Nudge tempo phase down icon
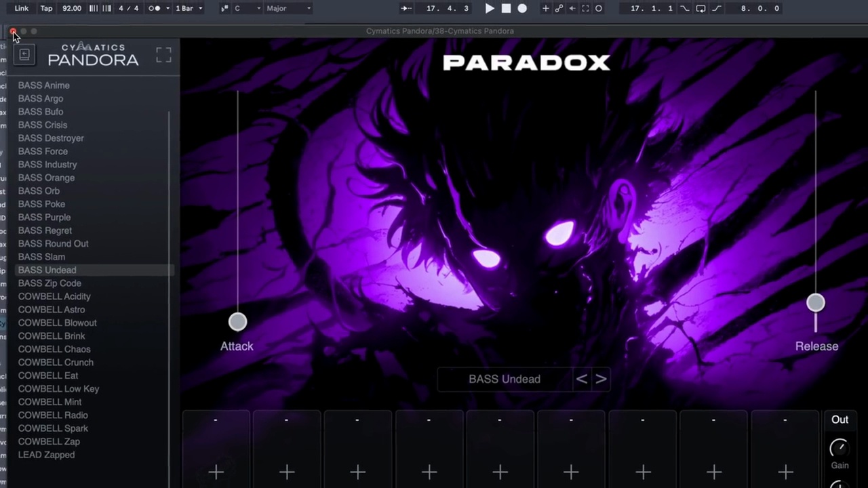 [94, 8]
